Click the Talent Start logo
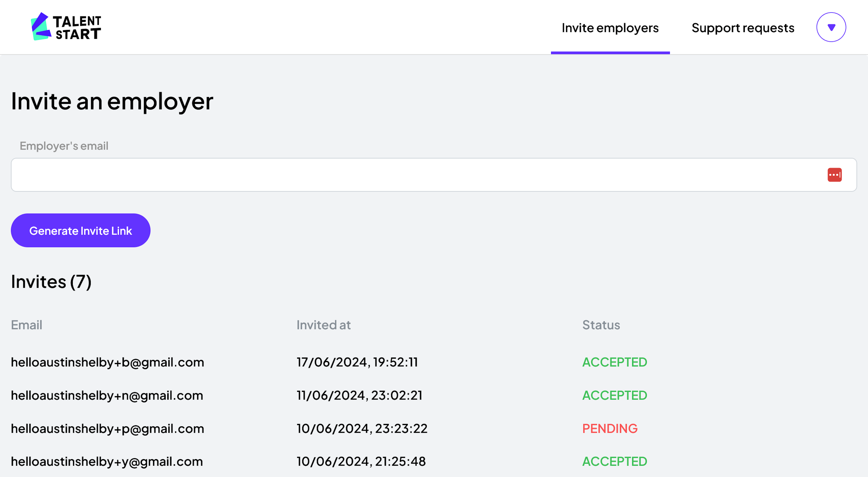This screenshot has width=868, height=477. pyautogui.click(x=66, y=27)
